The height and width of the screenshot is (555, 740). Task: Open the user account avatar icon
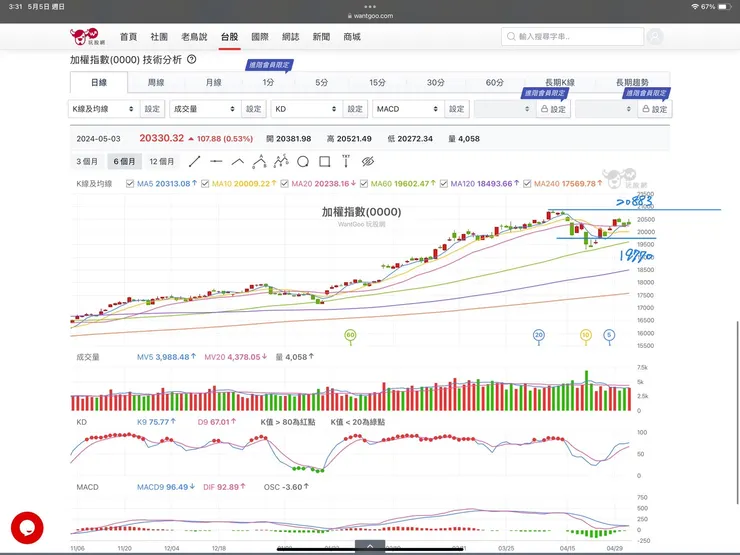[x=655, y=36]
